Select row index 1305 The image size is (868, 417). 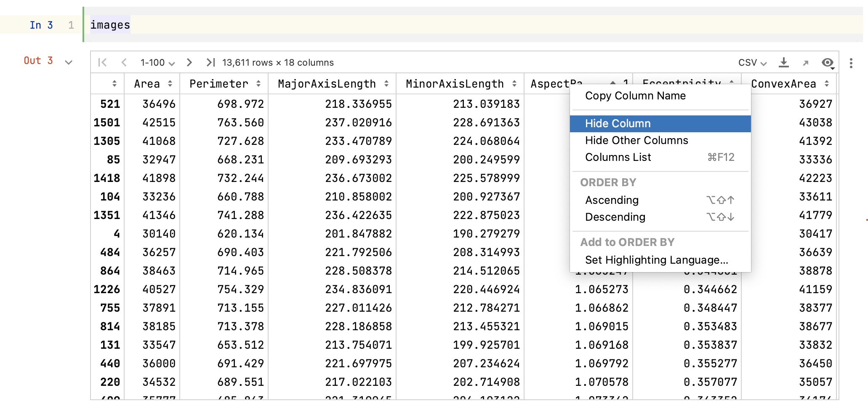coord(107,141)
